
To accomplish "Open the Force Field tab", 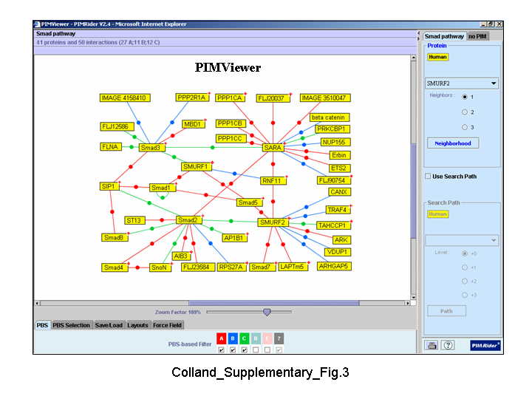I will [167, 325].
